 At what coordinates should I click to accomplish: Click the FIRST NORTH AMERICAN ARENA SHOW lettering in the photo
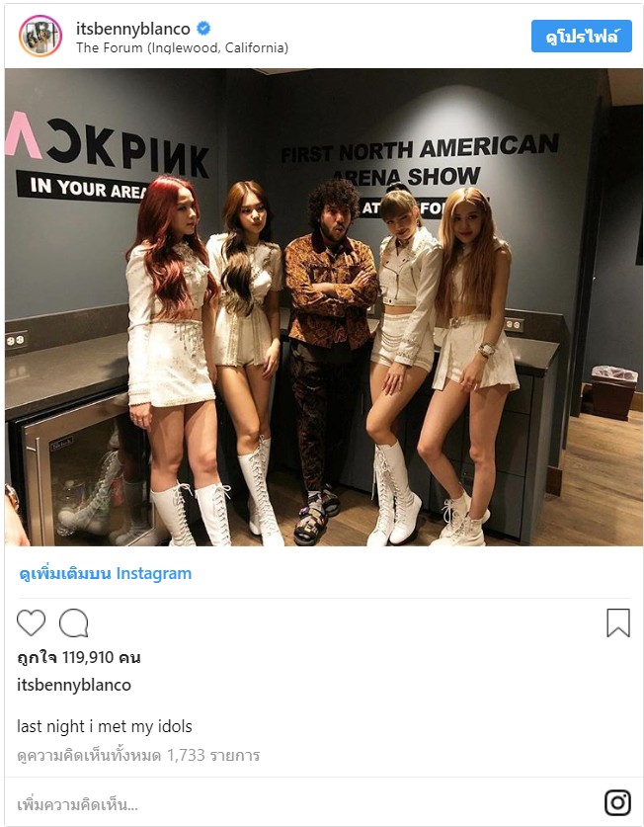coord(420,160)
